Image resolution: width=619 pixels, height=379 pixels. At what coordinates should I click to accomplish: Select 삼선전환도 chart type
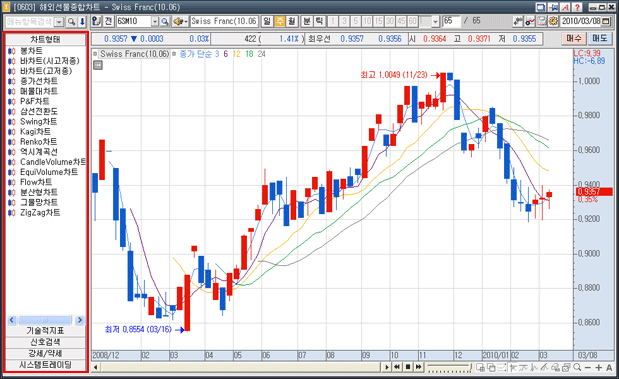[x=39, y=111]
